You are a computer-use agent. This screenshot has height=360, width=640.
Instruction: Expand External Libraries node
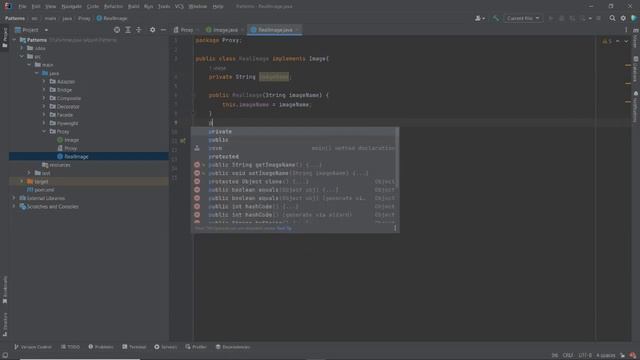(14, 198)
